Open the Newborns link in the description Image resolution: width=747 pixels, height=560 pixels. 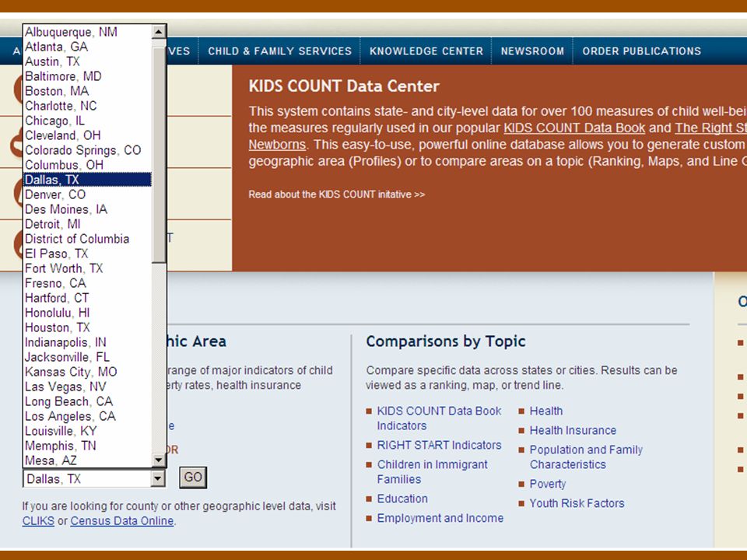tap(277, 145)
